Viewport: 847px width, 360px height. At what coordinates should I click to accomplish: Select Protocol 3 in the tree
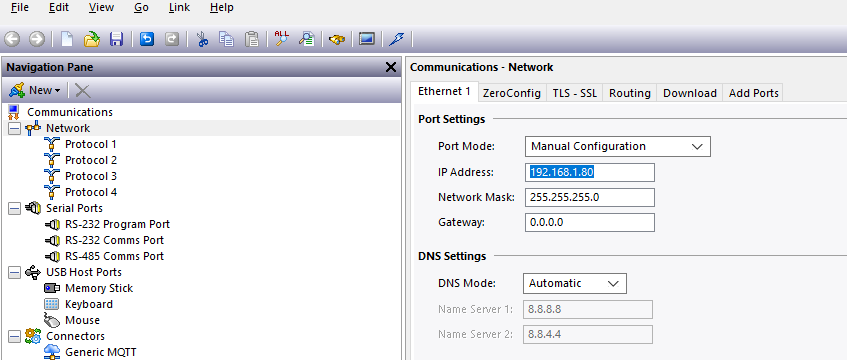(91, 176)
